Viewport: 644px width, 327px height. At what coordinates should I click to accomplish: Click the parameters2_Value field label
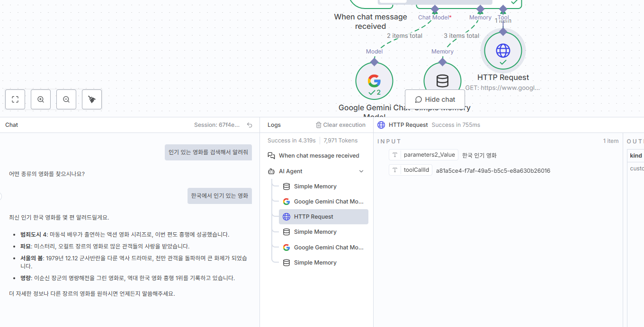[429, 155]
